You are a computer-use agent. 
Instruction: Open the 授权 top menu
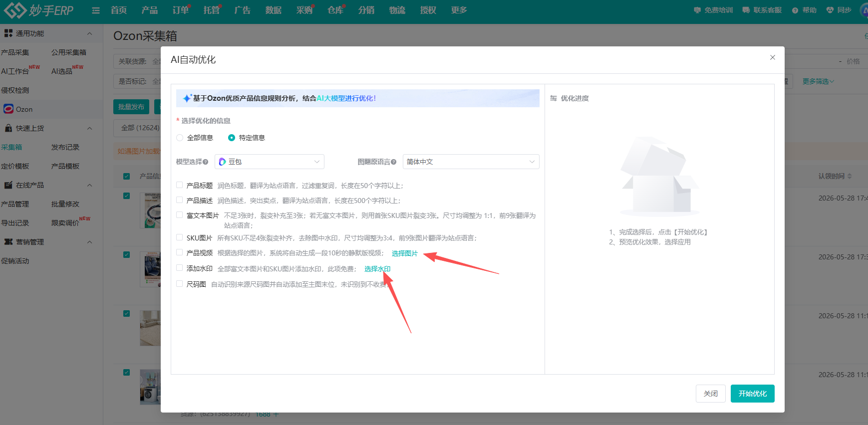[428, 10]
